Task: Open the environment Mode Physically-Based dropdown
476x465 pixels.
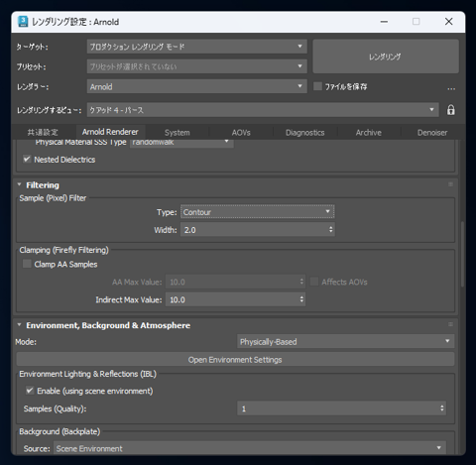Action: click(345, 341)
